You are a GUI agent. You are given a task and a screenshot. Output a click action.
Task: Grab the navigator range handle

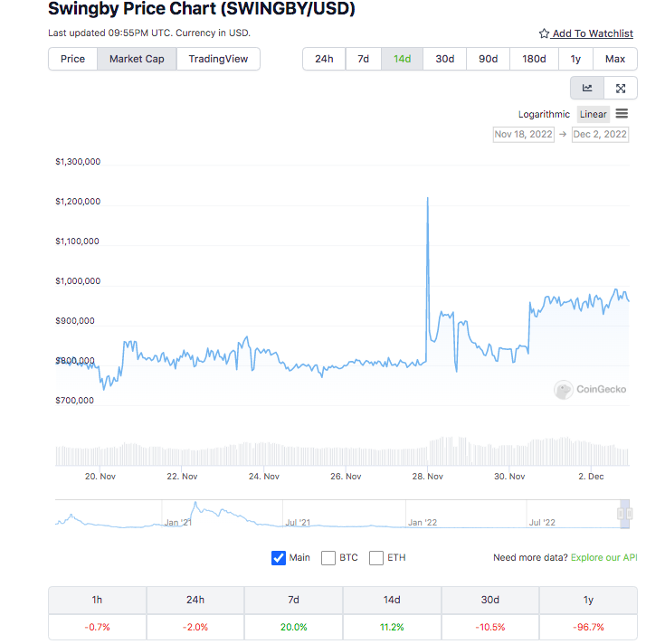click(624, 513)
